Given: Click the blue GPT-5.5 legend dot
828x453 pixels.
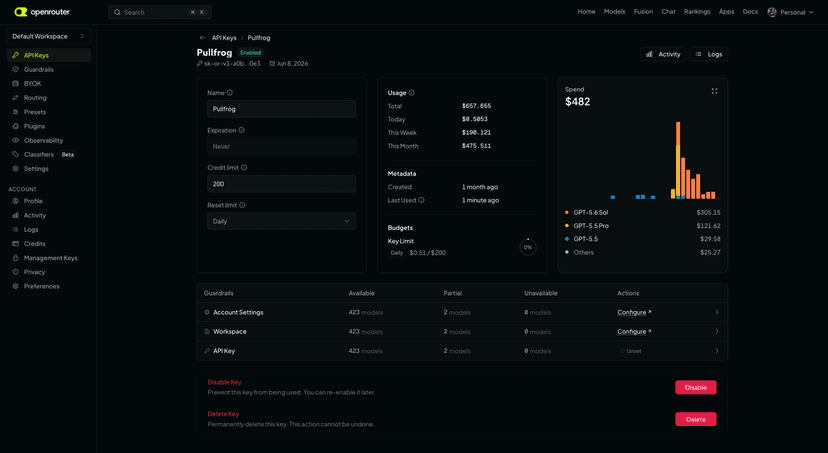Looking at the screenshot, I should coord(567,239).
